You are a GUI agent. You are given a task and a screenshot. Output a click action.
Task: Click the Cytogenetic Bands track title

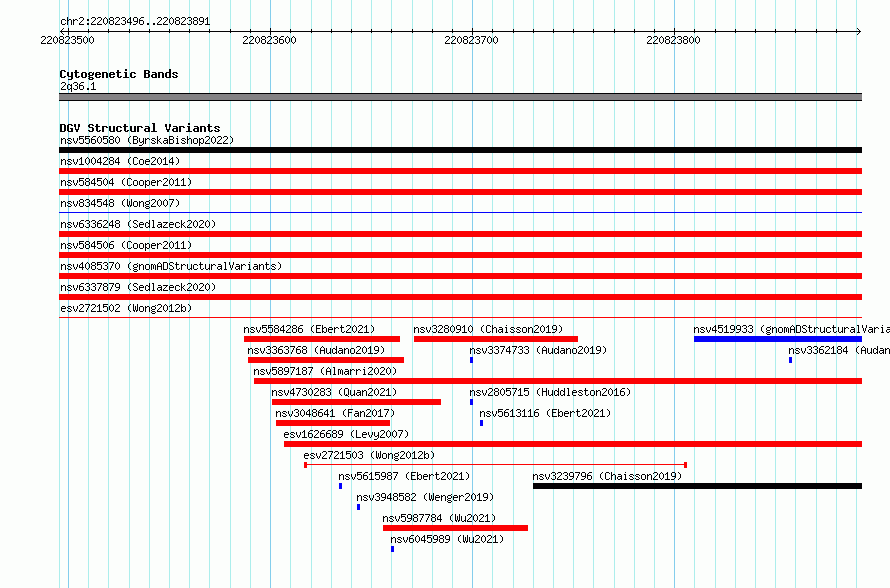click(x=119, y=74)
